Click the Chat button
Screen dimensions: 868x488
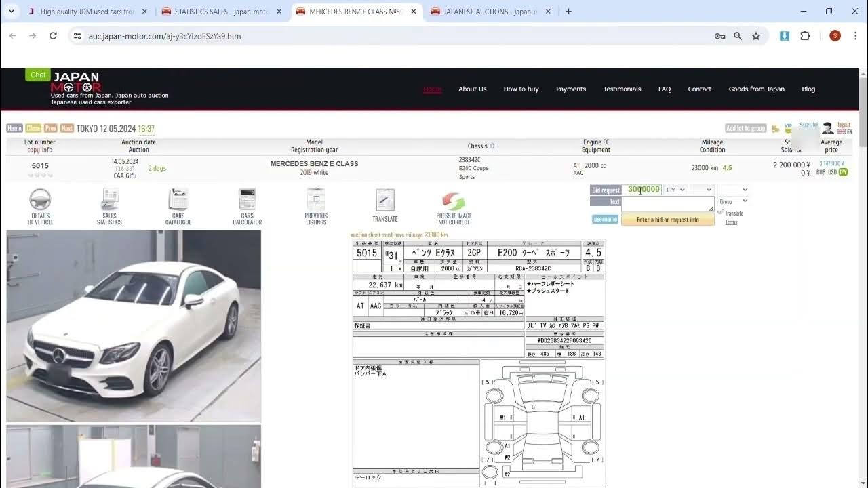[38, 75]
